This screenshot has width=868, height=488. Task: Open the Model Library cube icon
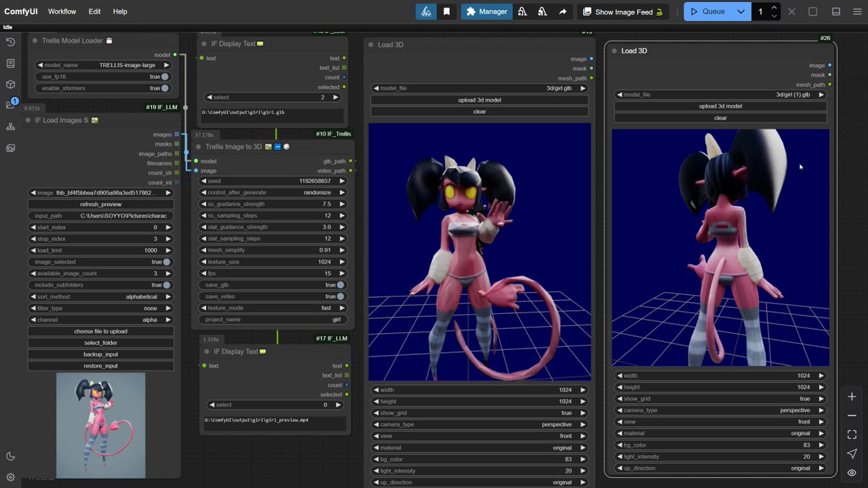(10, 84)
